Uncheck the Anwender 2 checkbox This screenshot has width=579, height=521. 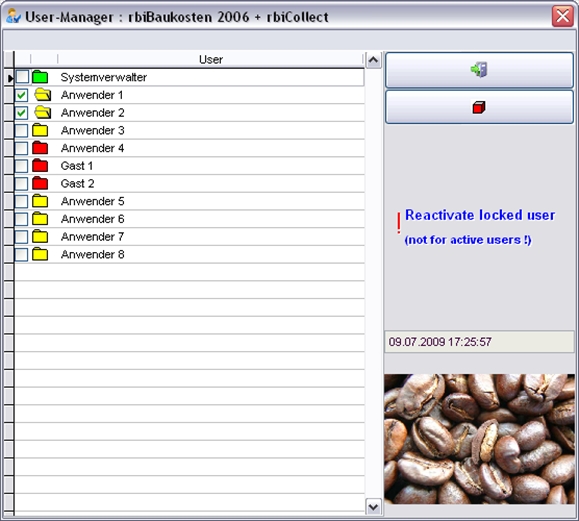pos(21,113)
